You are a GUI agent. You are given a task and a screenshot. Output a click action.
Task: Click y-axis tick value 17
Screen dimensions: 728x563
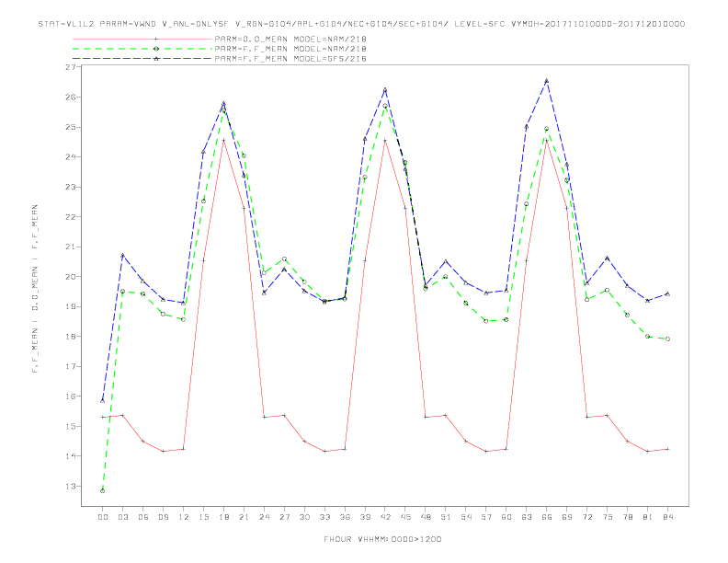[x=70, y=366]
